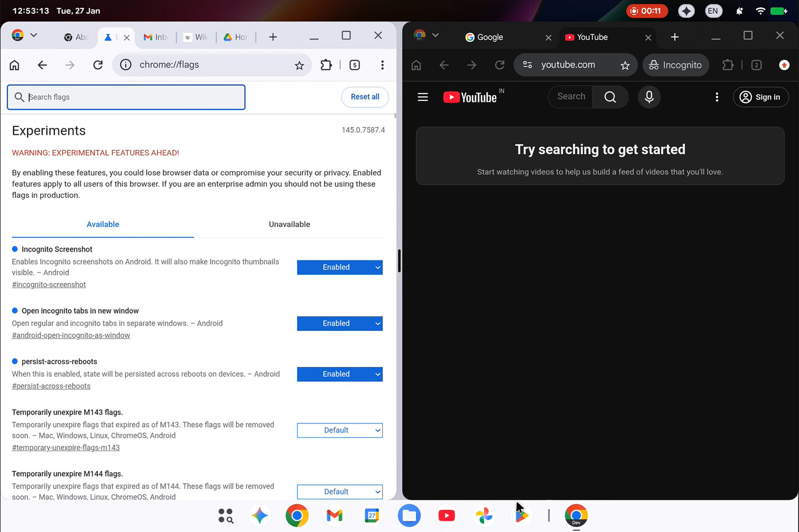Switch to the Unavailable flags tab
Screen dimensions: 799x532
tap(289, 224)
